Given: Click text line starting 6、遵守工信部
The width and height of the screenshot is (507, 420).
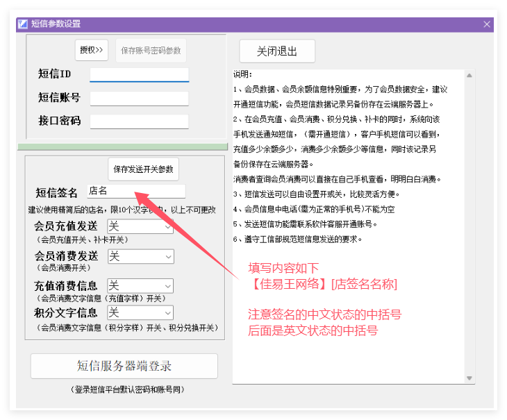Looking at the screenshot, I should coord(297,240).
